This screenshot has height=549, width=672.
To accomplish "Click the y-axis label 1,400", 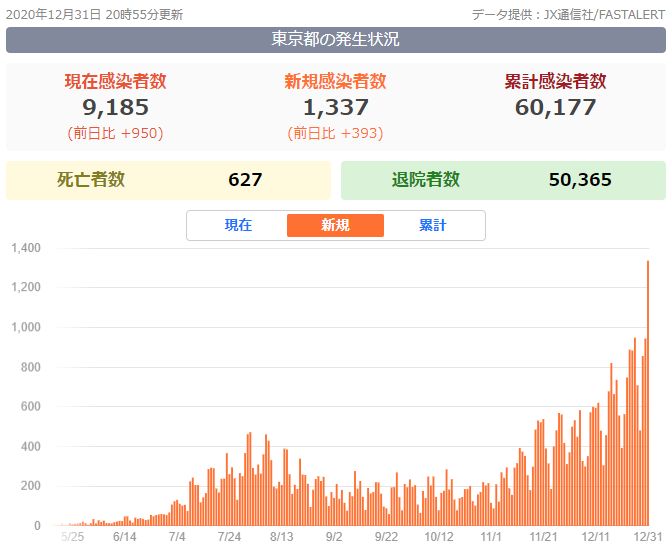I will [x=26, y=248].
